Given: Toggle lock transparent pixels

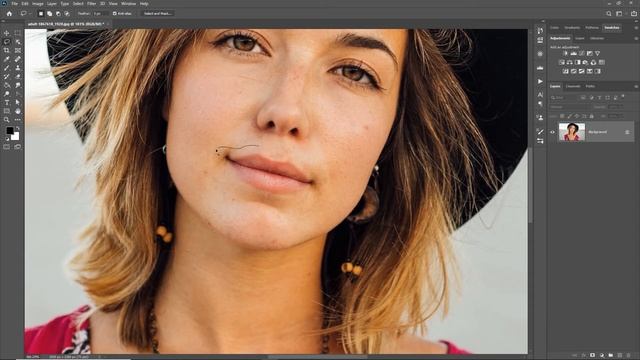Looking at the screenshot, I should (x=562, y=116).
